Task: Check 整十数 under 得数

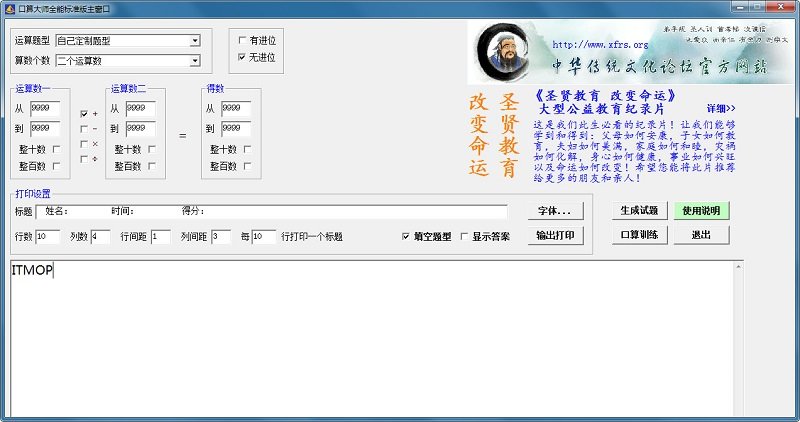Action: click(247, 149)
